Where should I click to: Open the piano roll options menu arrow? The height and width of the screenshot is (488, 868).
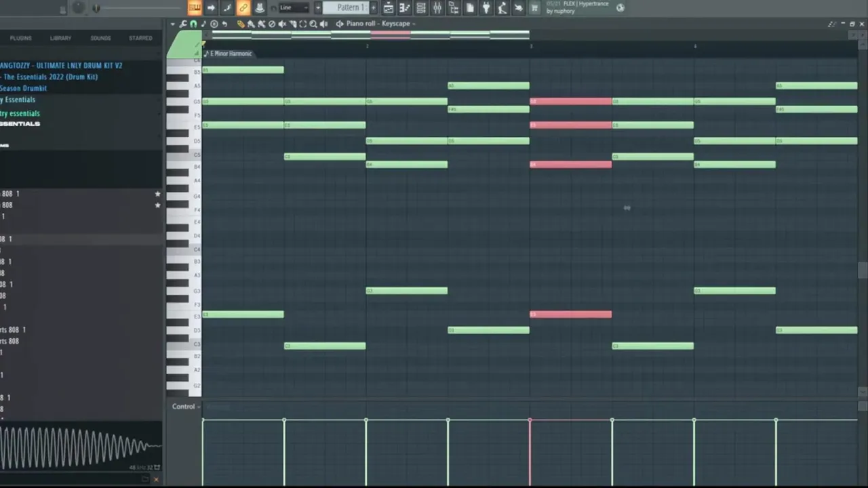pyautogui.click(x=173, y=24)
